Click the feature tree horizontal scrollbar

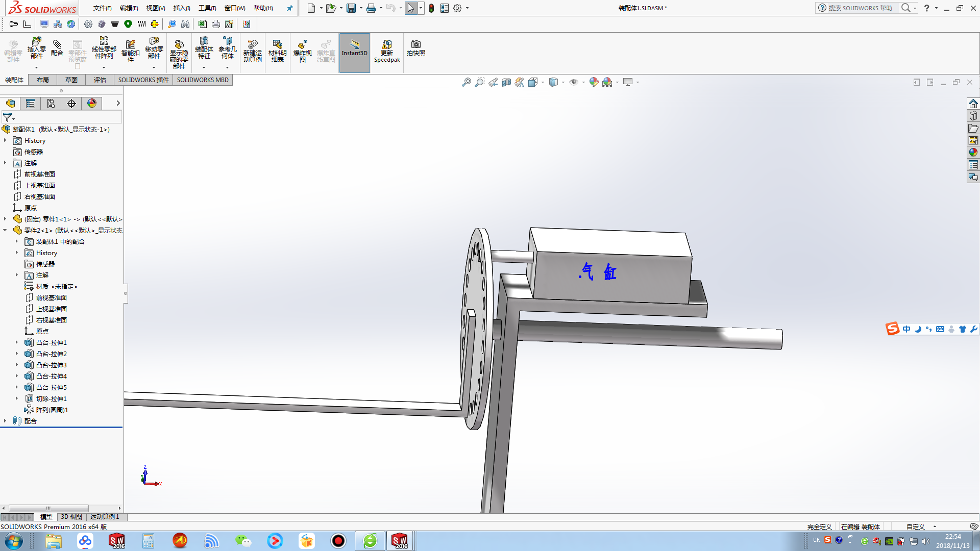pyautogui.click(x=49, y=508)
